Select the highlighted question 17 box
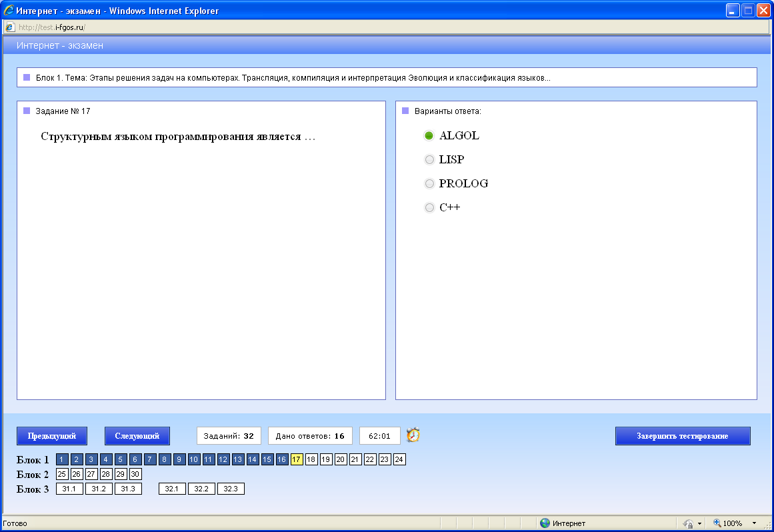The height and width of the screenshot is (532, 774). [297, 459]
